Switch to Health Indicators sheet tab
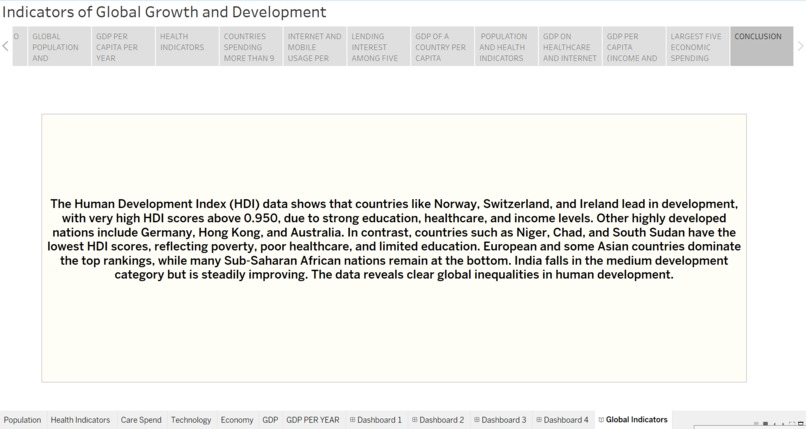The height and width of the screenshot is (429, 806). [80, 420]
